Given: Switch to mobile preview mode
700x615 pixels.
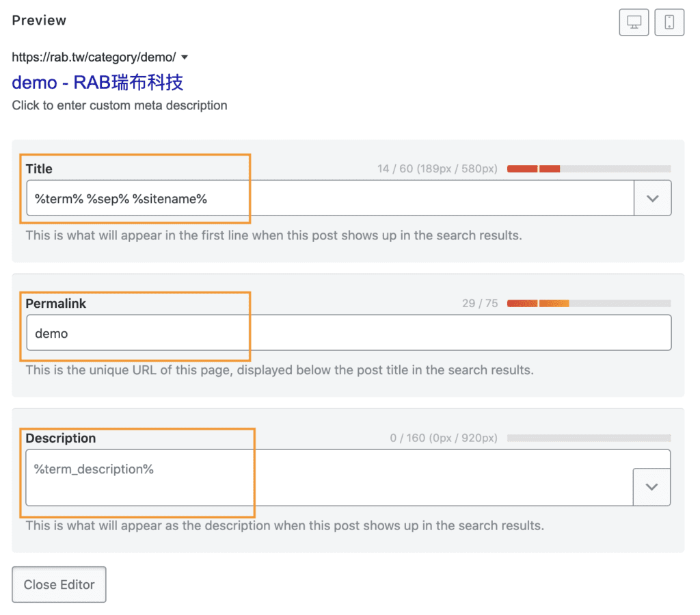Looking at the screenshot, I should pos(669,22).
